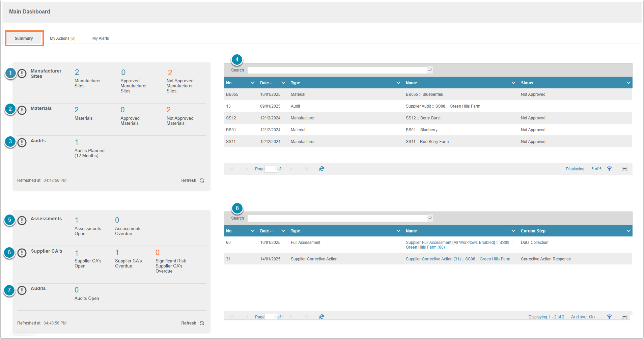Toggle the Archive: On setting
Screen dimensions: 644x339
pos(583,317)
